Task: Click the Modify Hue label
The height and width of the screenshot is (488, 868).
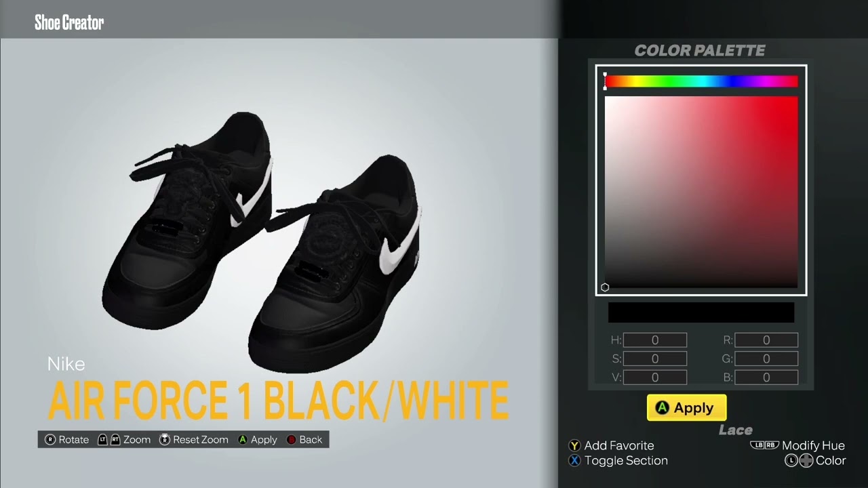Action: (x=813, y=446)
